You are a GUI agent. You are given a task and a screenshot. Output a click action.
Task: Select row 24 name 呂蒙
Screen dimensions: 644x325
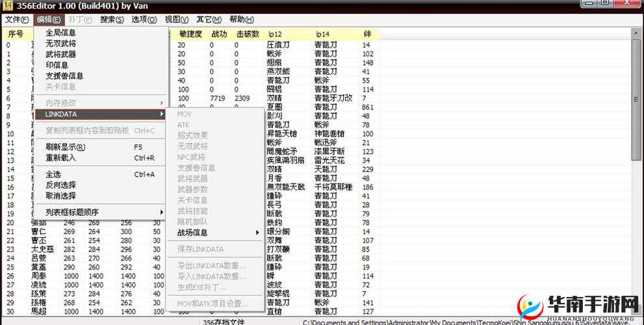38,259
